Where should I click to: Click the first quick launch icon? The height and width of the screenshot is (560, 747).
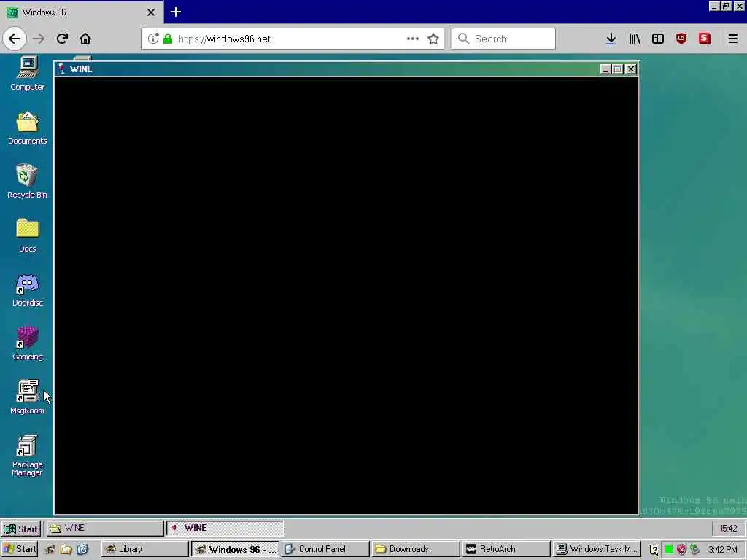(50, 550)
